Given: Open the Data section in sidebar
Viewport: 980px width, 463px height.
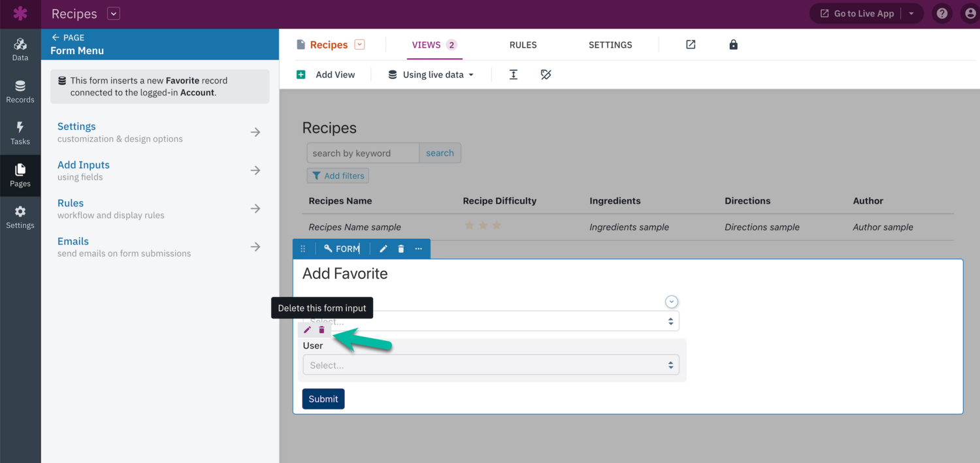Looking at the screenshot, I should pos(20,50).
